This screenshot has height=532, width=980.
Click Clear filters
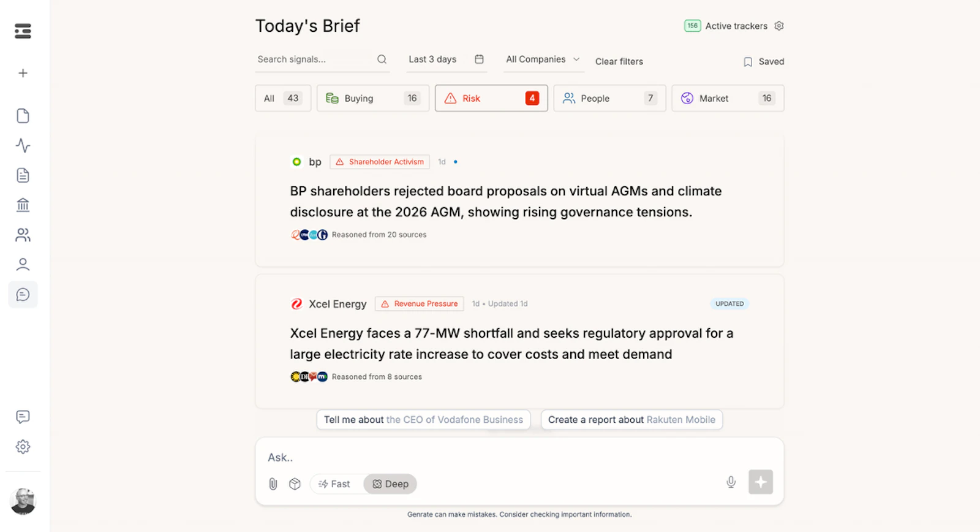pyautogui.click(x=619, y=62)
